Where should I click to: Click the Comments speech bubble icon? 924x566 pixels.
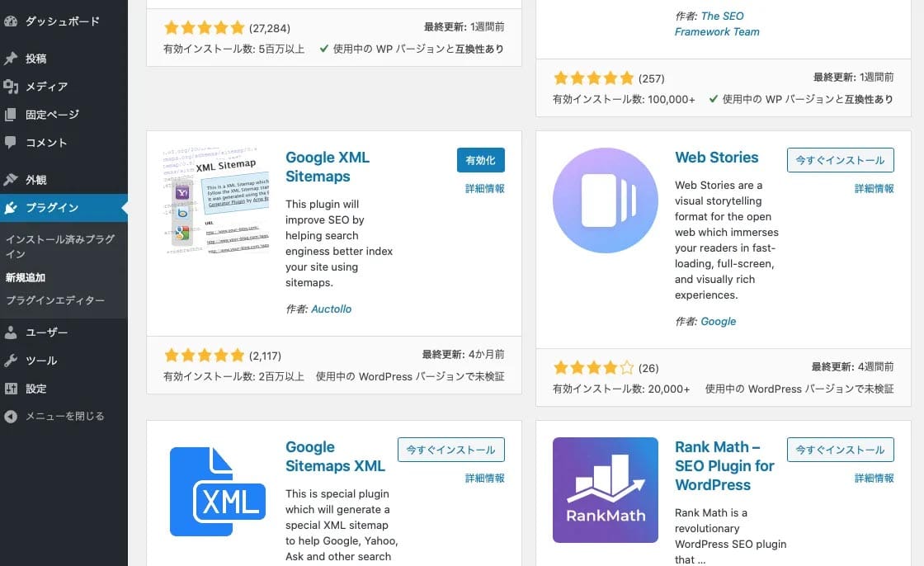(11, 142)
